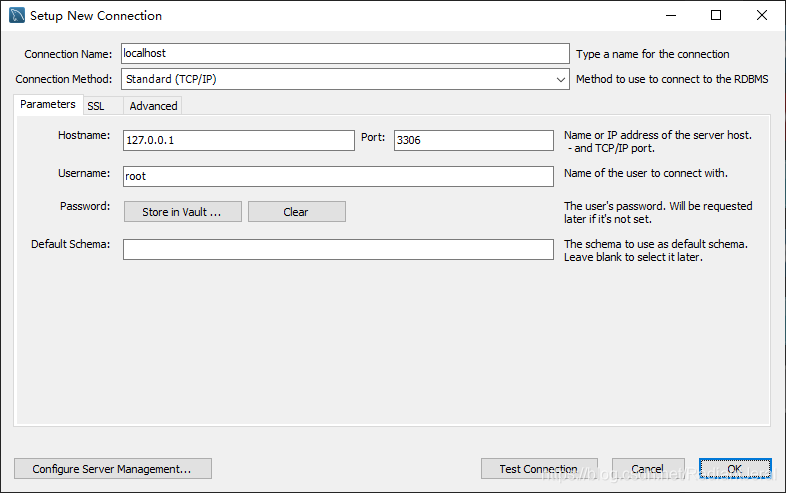Confirm the connection with OK

735,468
